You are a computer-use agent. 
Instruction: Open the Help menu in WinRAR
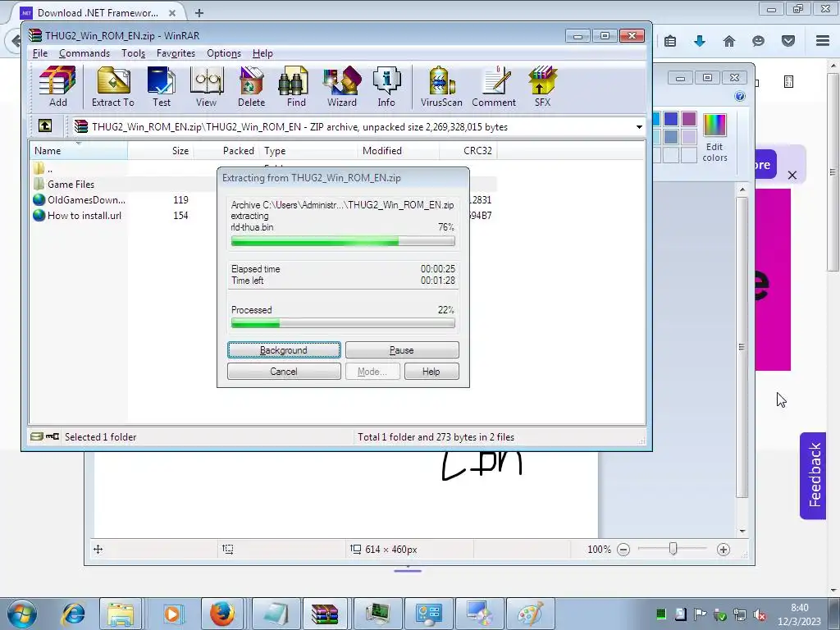coord(262,53)
